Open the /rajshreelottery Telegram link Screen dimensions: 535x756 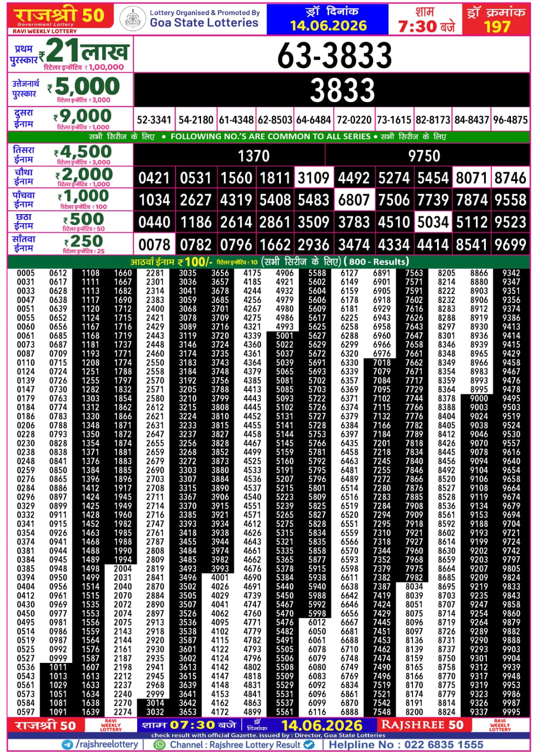click(106, 744)
